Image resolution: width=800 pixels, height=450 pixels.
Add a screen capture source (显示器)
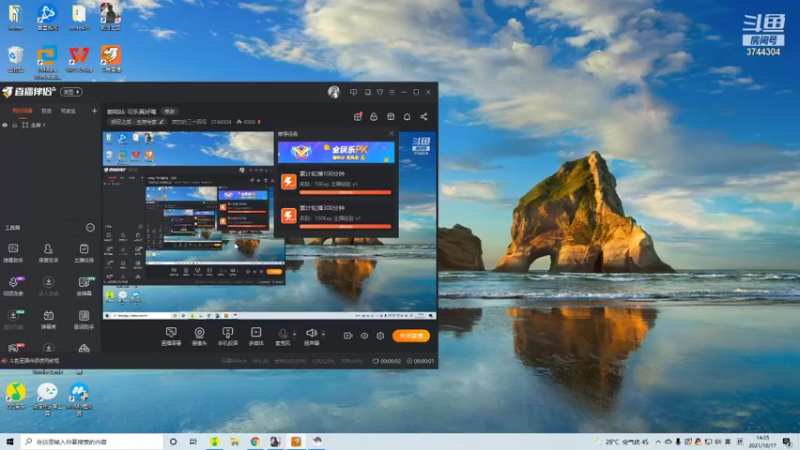click(x=171, y=337)
